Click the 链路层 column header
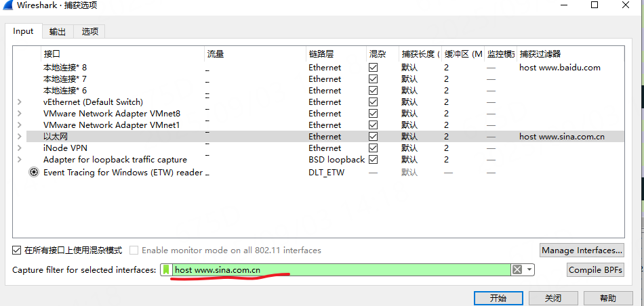 pos(336,53)
